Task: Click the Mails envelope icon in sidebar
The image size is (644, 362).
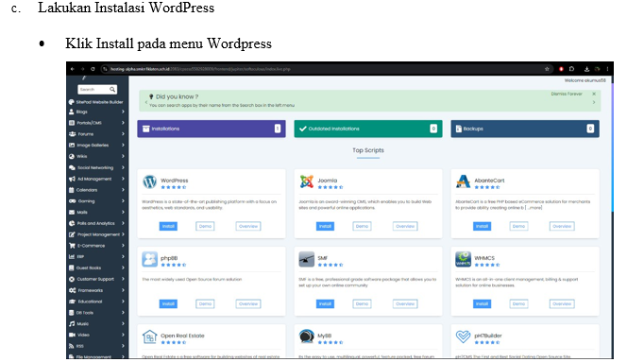Action: tap(72, 213)
